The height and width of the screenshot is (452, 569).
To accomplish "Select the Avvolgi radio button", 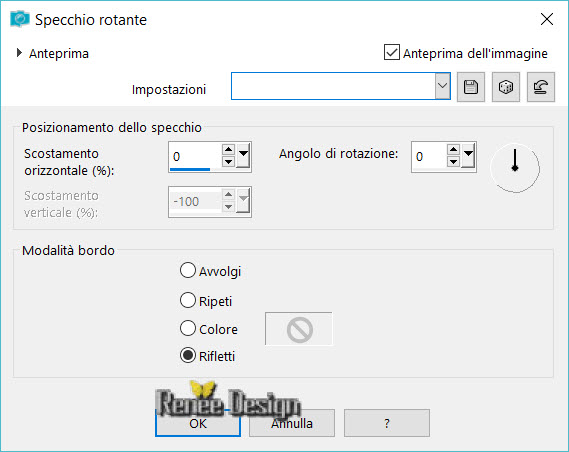I will 188,270.
